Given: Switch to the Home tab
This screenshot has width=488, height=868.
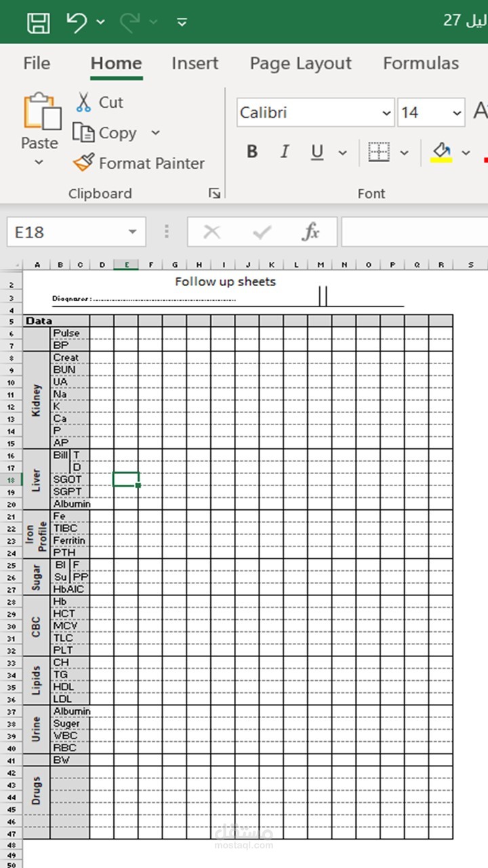Looking at the screenshot, I should [116, 63].
